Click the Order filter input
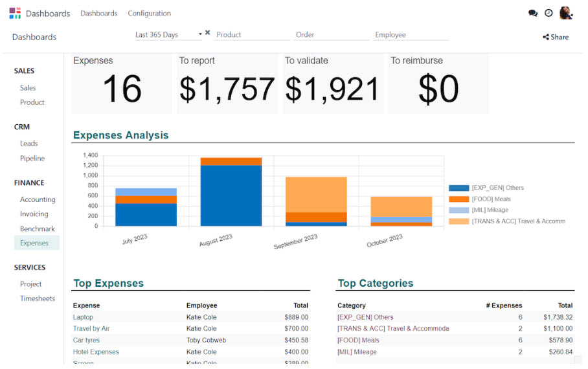This screenshot has height=369, width=588. pyautogui.click(x=332, y=35)
